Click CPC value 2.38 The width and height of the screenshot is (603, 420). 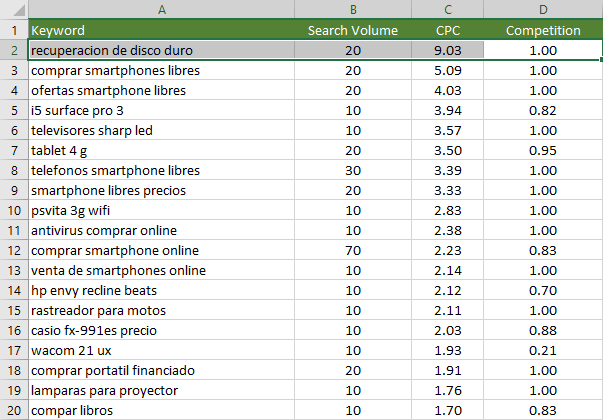tap(448, 230)
